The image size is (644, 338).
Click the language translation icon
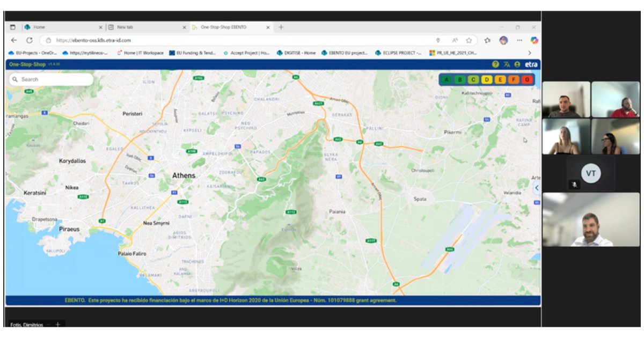click(x=507, y=64)
